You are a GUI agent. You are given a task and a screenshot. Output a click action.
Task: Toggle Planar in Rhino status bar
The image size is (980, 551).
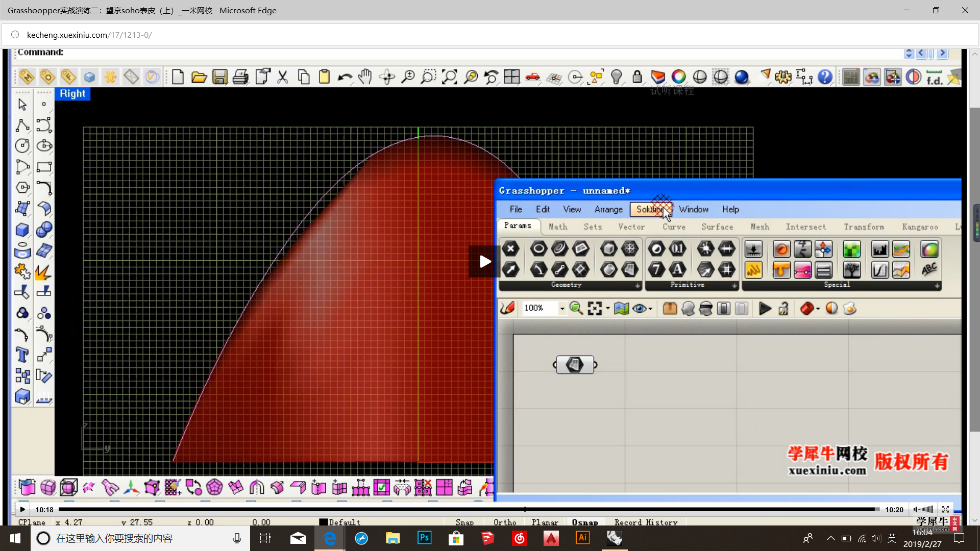click(545, 522)
